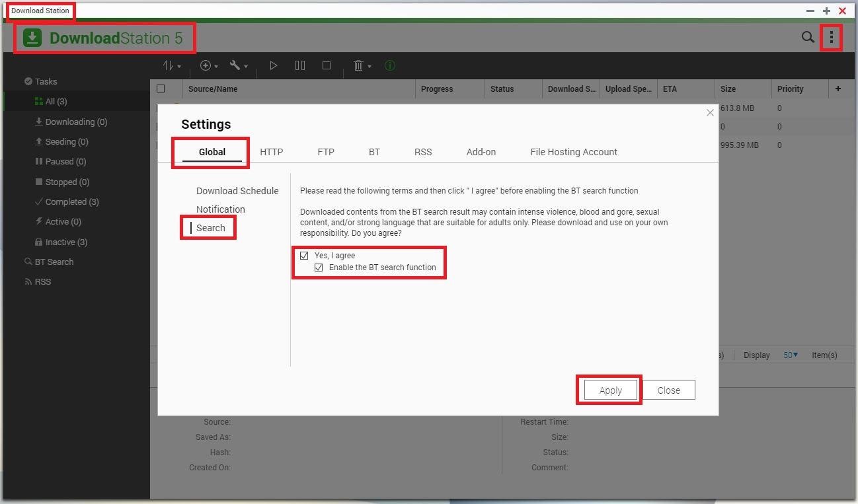The width and height of the screenshot is (858, 504).
Task: Click the stop task square icon
Action: coord(327,65)
